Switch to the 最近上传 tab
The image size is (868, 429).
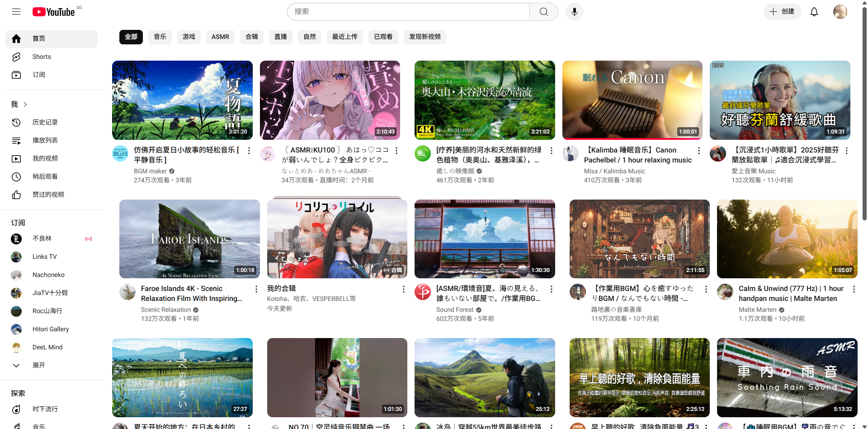344,37
